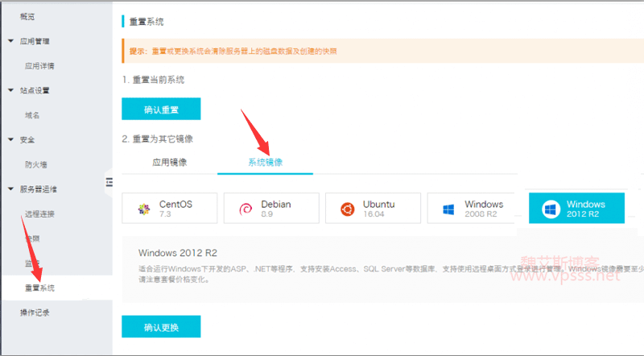Select the 系统镜像 tab
Viewport: 644px width, 356px height.
tap(265, 162)
